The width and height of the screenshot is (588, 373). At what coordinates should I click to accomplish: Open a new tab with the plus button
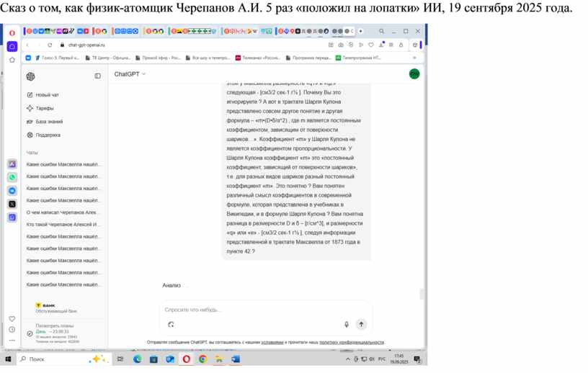tap(360, 32)
